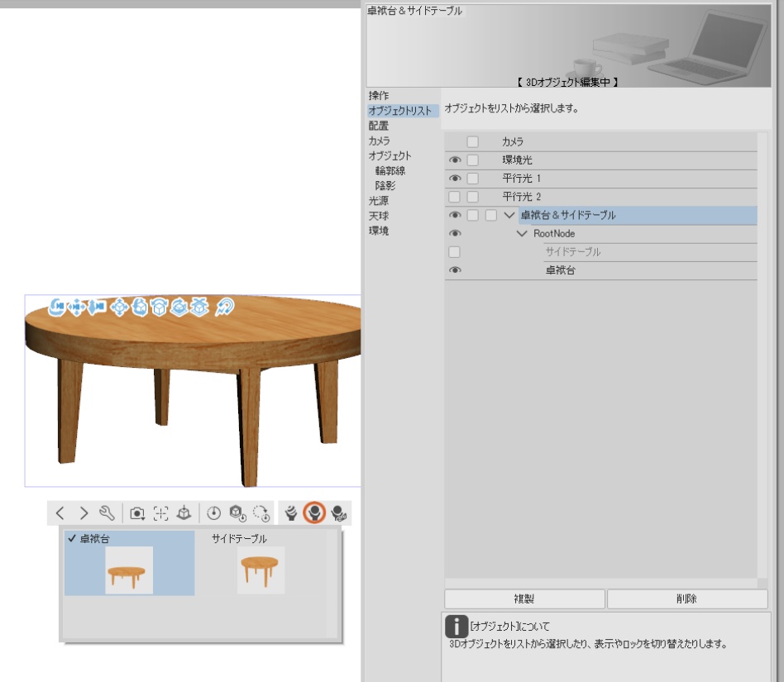Image resolution: width=784 pixels, height=682 pixels.
Task: Select the rotate camera manipulator icon
Action: (x=56, y=307)
